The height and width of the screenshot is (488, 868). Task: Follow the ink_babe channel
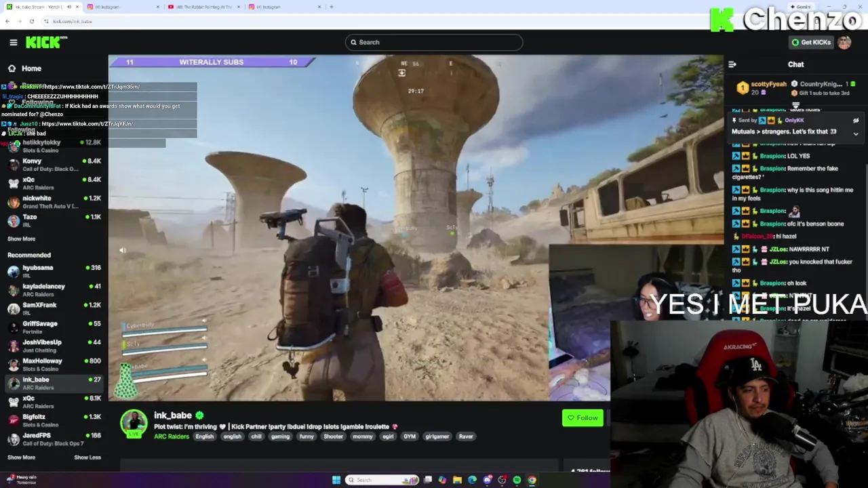point(583,418)
